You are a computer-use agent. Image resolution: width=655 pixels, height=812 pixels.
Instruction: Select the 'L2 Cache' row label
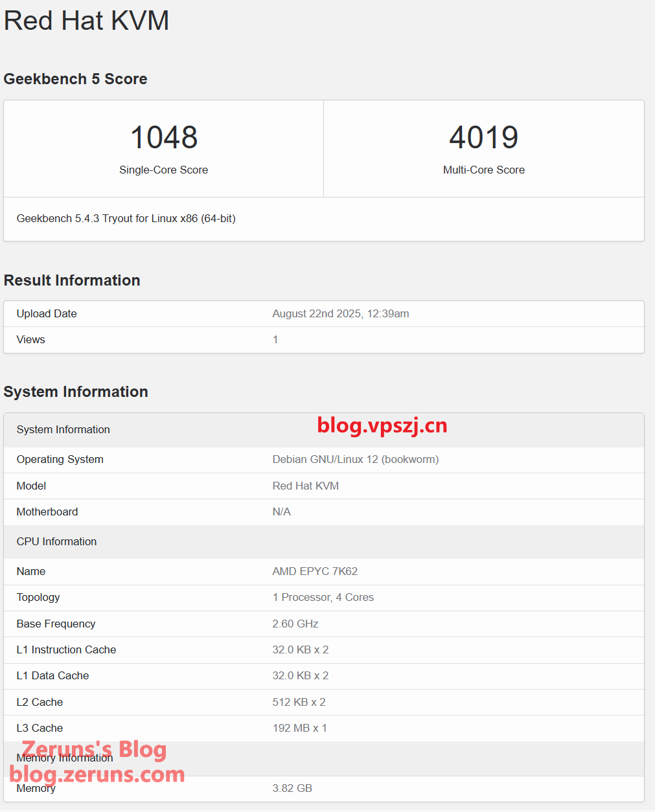click(x=40, y=702)
